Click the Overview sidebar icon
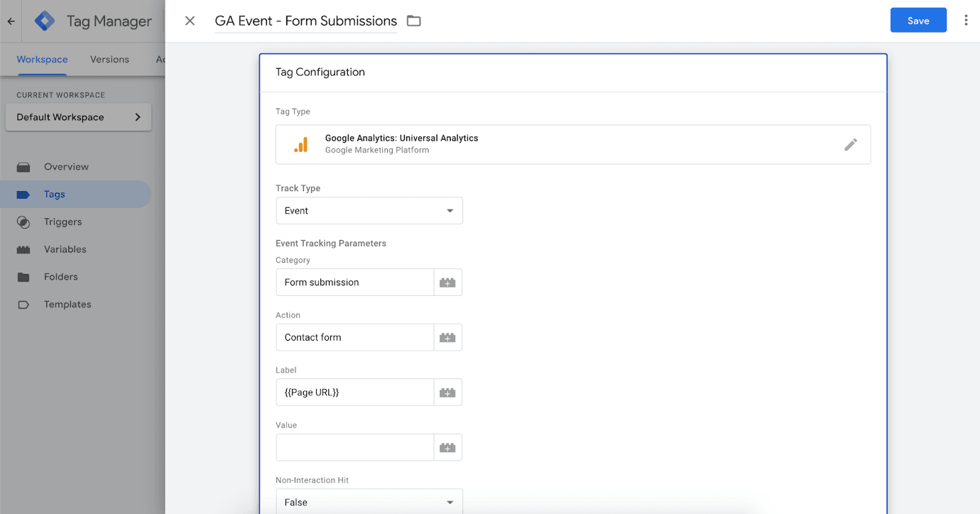 pos(23,167)
